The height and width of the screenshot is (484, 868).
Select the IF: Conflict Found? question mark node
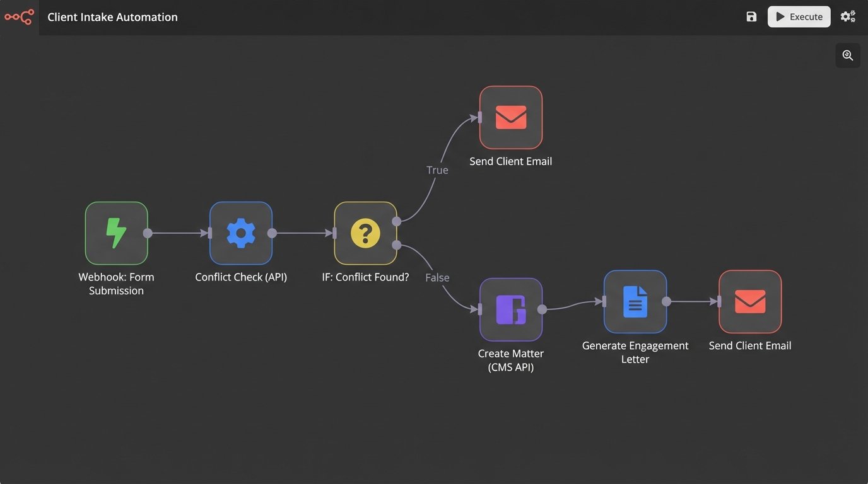(365, 233)
